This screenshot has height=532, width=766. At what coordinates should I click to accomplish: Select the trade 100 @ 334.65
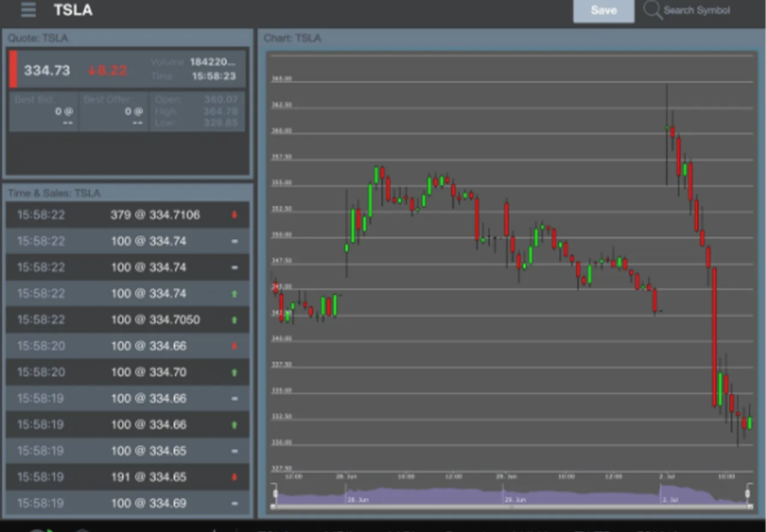point(127,451)
